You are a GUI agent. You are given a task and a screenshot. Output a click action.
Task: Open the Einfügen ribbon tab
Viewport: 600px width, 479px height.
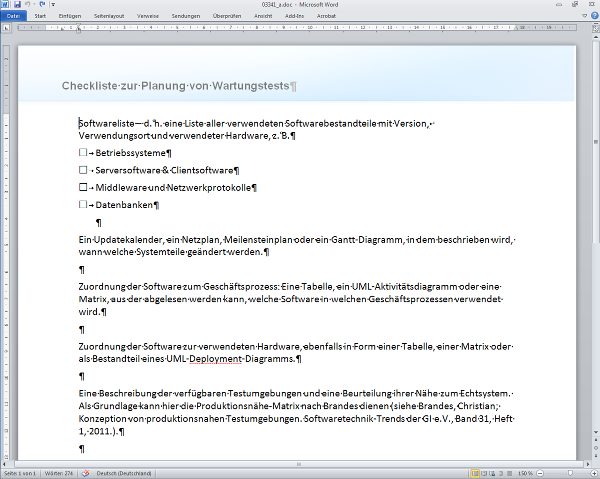click(x=70, y=16)
